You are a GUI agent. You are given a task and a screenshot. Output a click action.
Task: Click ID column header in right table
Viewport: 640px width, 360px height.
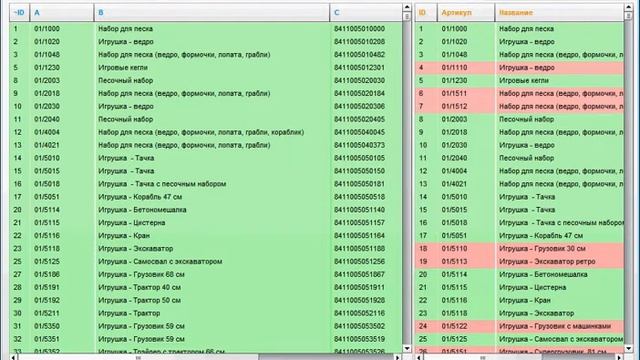pos(426,13)
